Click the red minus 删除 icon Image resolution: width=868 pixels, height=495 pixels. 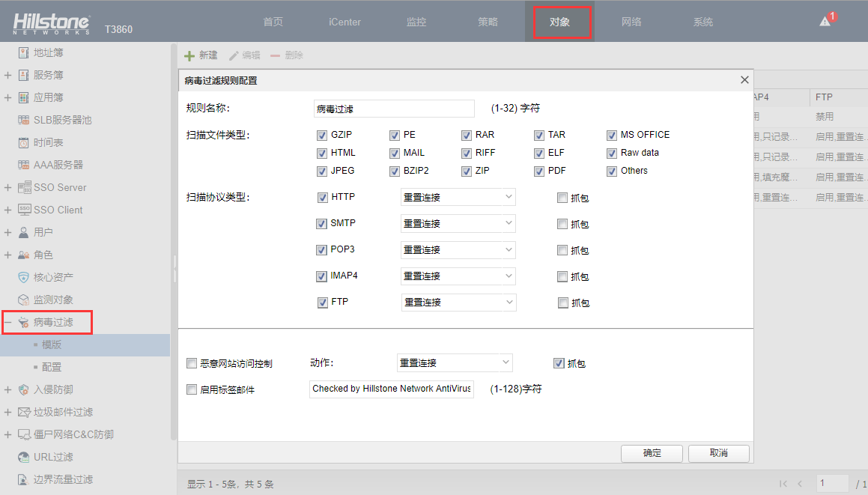click(275, 55)
